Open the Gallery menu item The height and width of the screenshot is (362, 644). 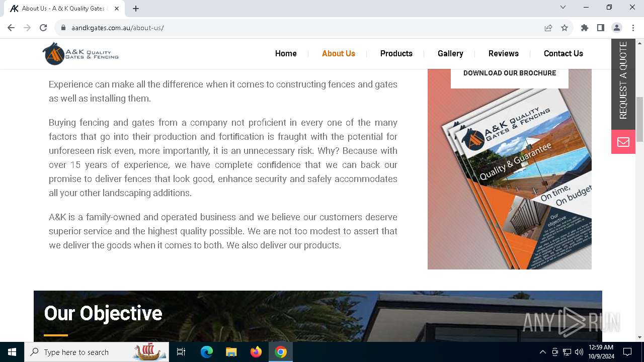(x=450, y=53)
